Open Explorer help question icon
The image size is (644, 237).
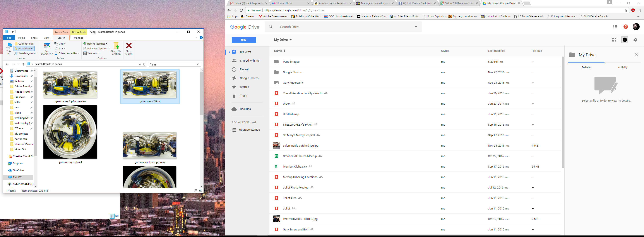click(201, 38)
